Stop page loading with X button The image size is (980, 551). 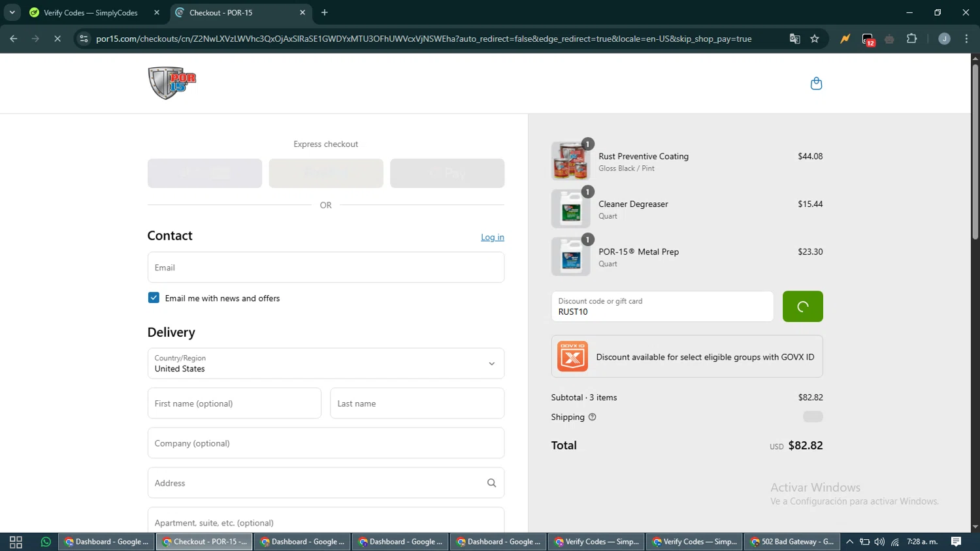point(57,39)
